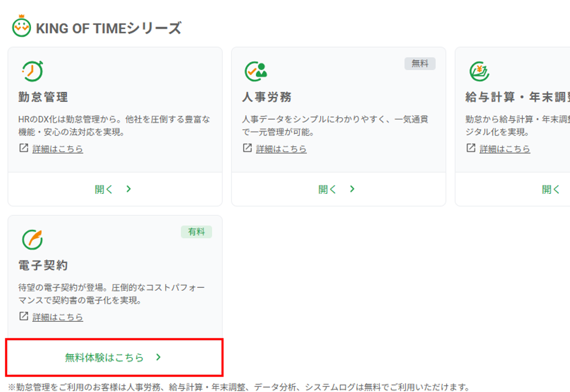The width and height of the screenshot is (570, 392).
Task: Click chevron arrow beside 開く in 勤怠管理
Action: [x=128, y=189]
